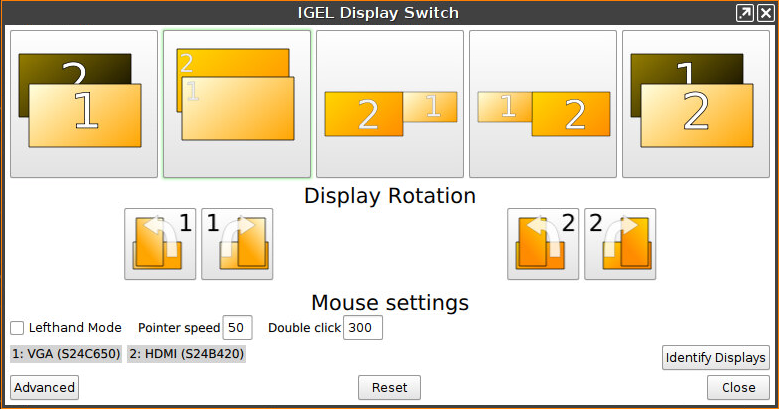Open the Advanced settings
Screen dimensions: 779x409
pyautogui.click(x=44, y=387)
